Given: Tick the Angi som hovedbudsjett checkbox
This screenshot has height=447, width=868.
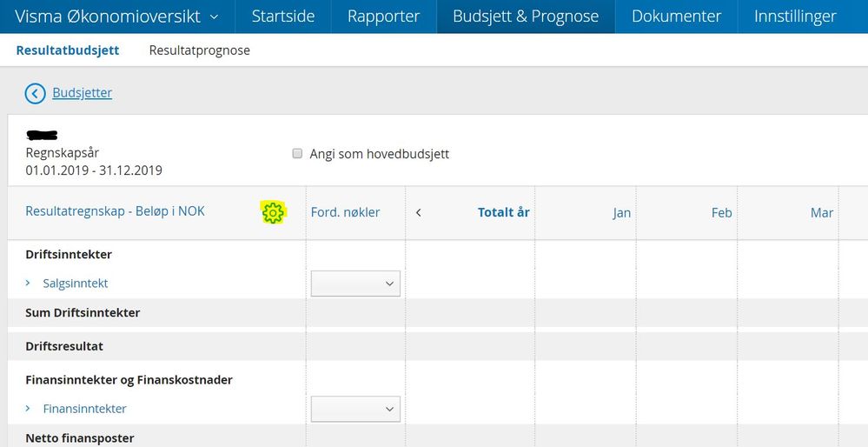Looking at the screenshot, I should tap(297, 153).
